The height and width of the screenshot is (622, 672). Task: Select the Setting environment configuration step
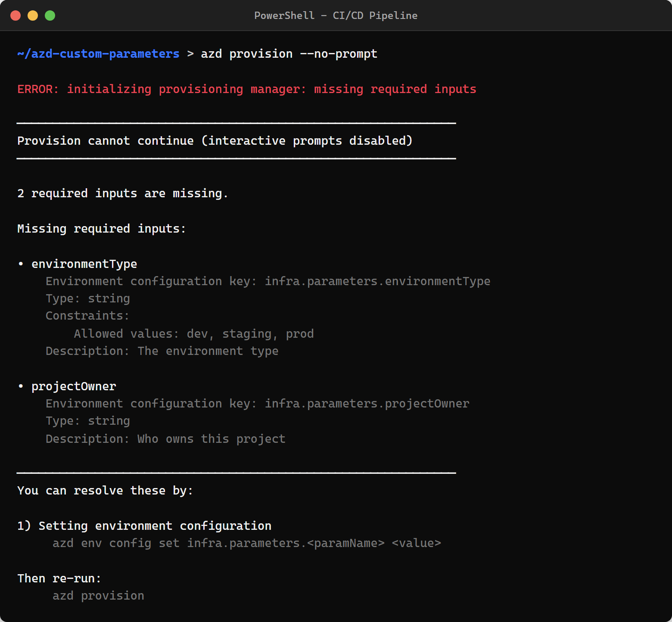pyautogui.click(x=144, y=526)
